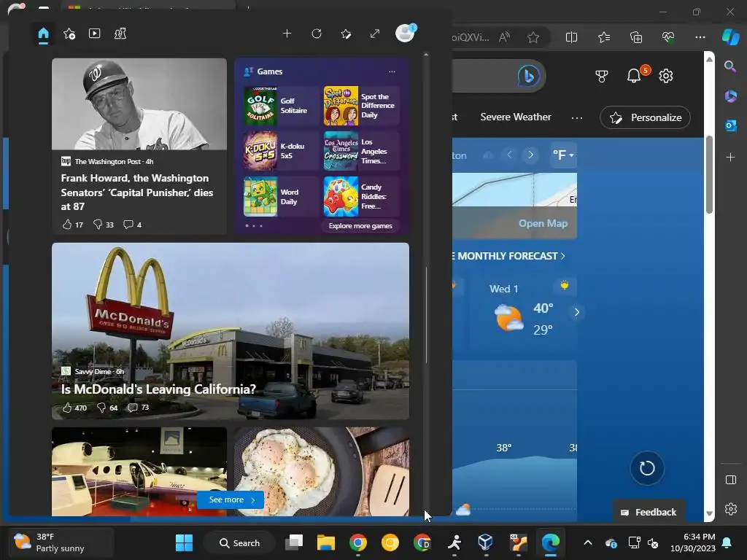The height and width of the screenshot is (560, 747).
Task: Refresh the widgets feed
Action: coord(317,34)
